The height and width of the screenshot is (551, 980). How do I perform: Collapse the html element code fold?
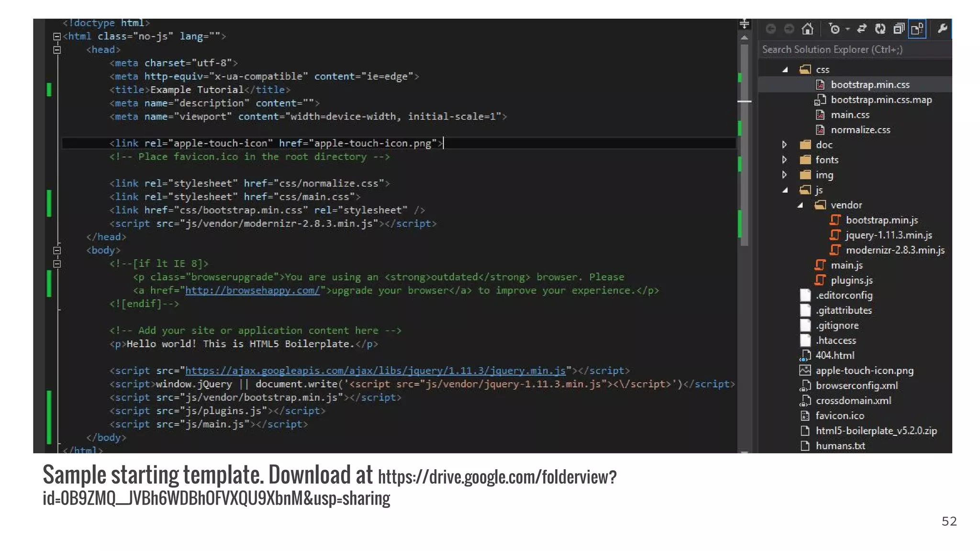point(57,36)
